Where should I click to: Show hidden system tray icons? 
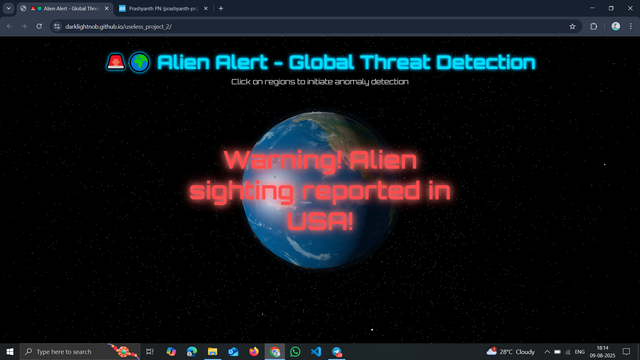pos(547,351)
